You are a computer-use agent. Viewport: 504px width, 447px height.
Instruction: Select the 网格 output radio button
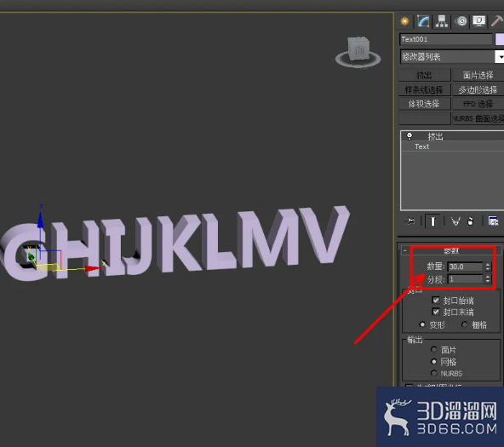[434, 362]
